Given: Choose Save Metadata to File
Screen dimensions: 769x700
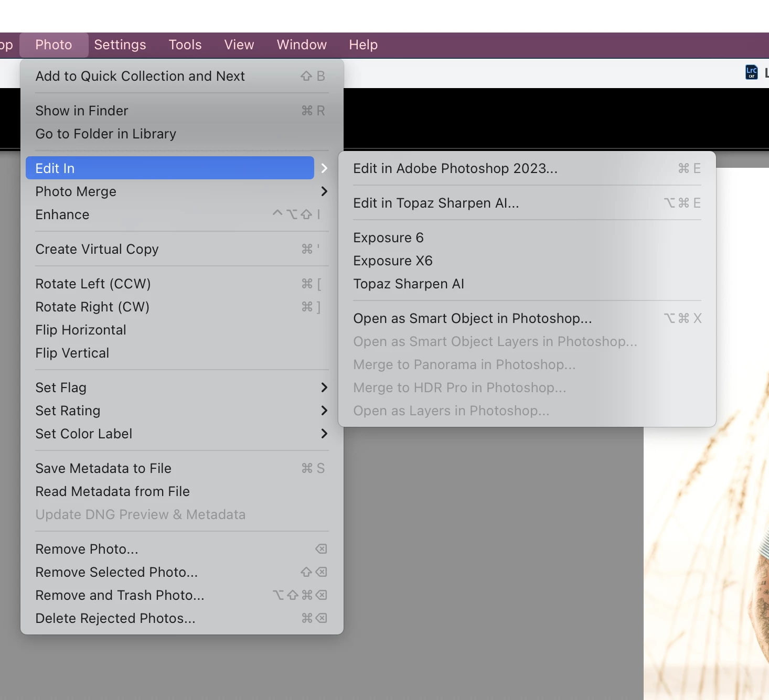Looking at the screenshot, I should [181, 468].
